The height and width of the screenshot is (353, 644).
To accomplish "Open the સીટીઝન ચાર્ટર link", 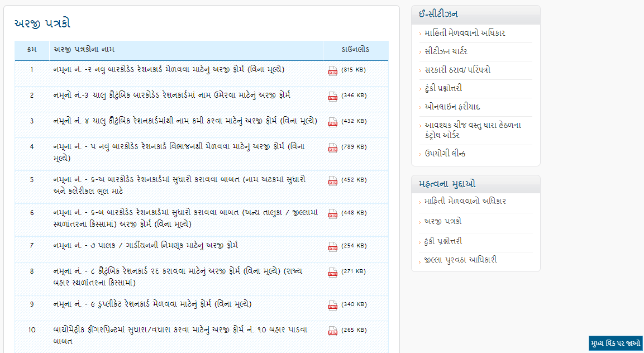I will (x=446, y=51).
